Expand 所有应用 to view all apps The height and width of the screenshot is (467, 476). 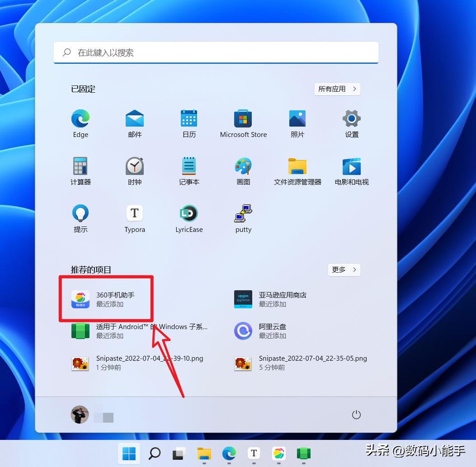337,89
